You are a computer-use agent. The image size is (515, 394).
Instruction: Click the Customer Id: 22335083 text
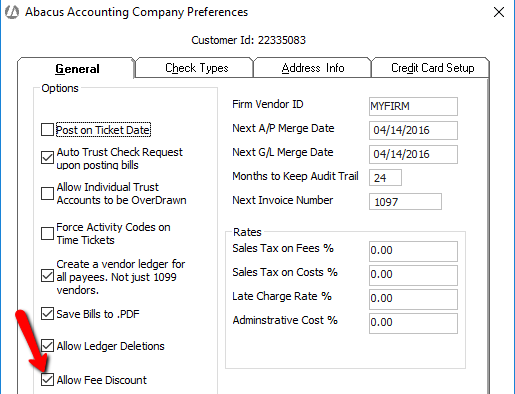[x=248, y=40]
